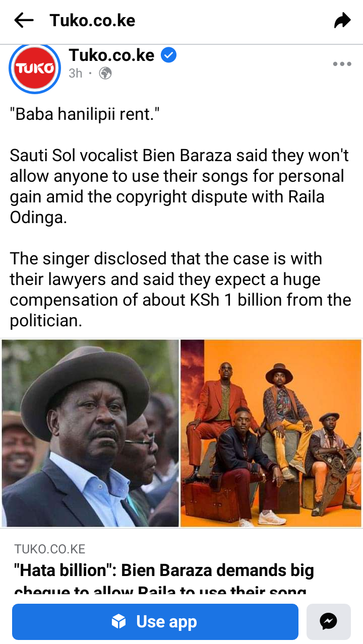The height and width of the screenshot is (644, 363).
Task: Open the Tuko.co.ke page name link
Action: [111, 55]
